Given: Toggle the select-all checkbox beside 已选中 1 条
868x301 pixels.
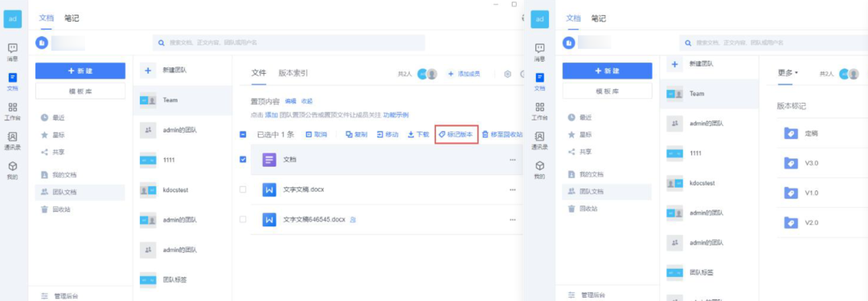Looking at the screenshot, I should pos(243,135).
